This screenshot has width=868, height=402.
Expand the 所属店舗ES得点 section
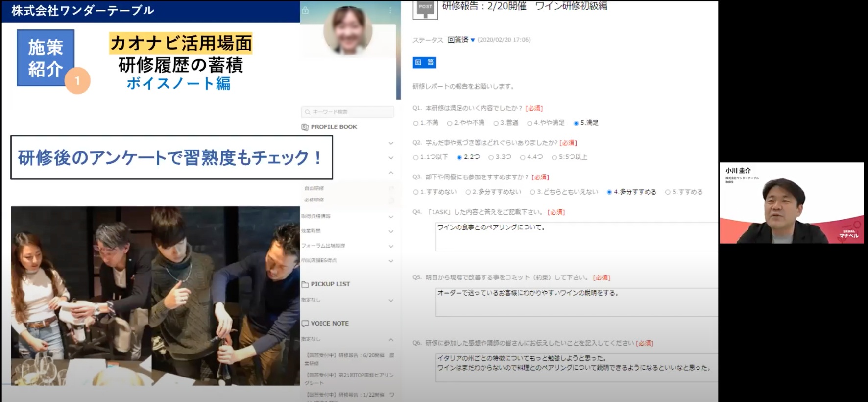[391, 261]
